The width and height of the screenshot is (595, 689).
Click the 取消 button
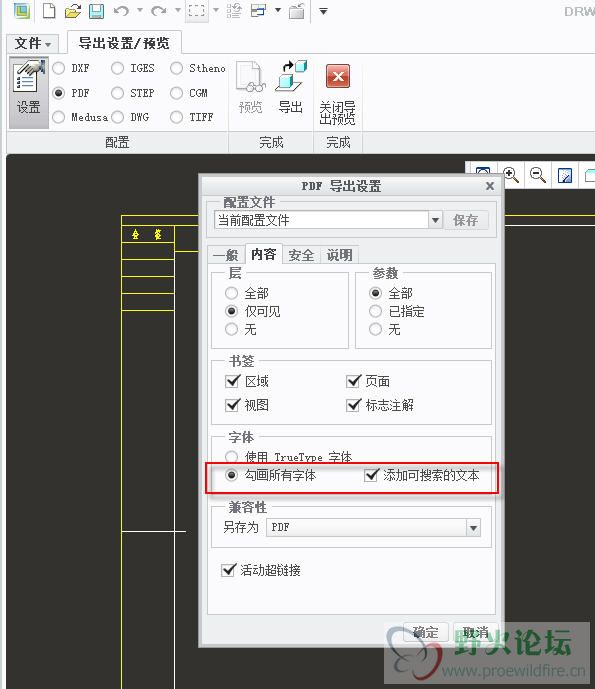click(x=475, y=633)
